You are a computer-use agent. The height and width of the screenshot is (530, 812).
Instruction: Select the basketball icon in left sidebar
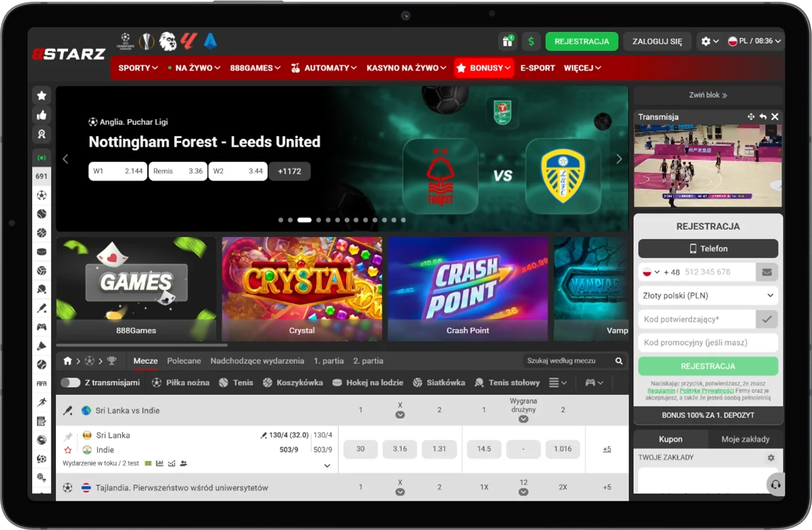click(x=41, y=233)
